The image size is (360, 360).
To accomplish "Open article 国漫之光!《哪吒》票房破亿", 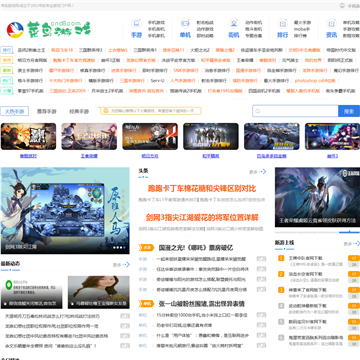I will [x=196, y=248].
